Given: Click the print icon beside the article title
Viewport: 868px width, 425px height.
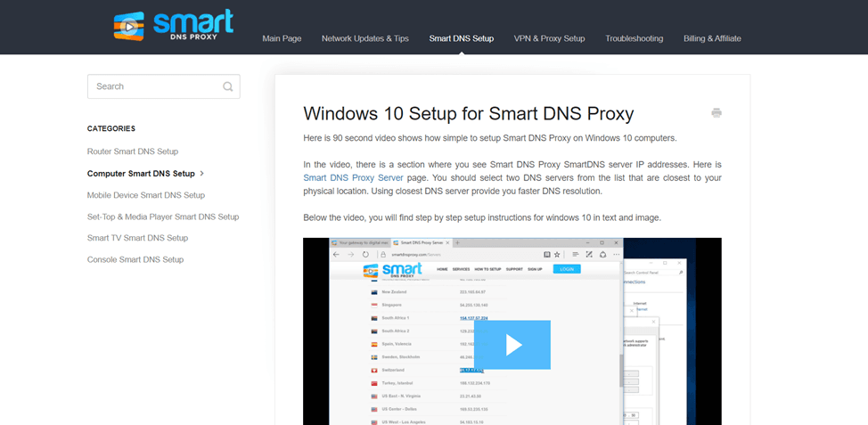Looking at the screenshot, I should (x=717, y=113).
